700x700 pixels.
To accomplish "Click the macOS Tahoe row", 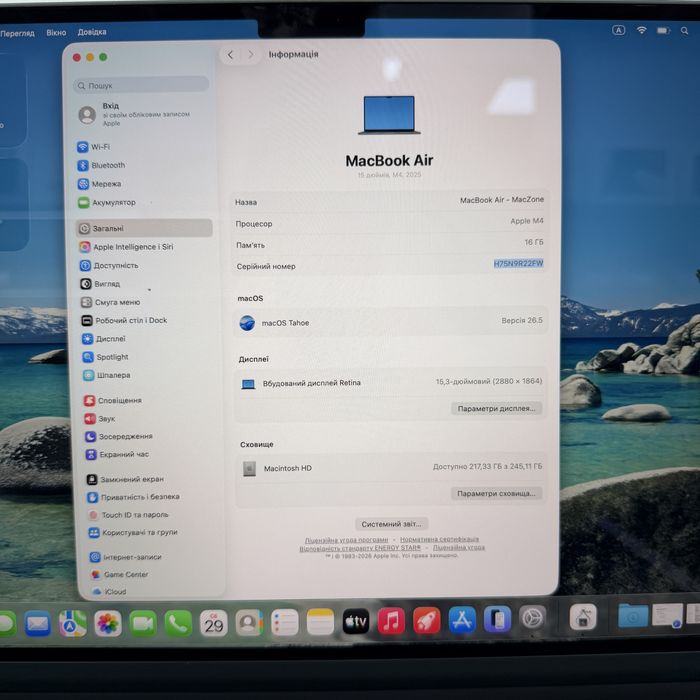I will tap(390, 322).
